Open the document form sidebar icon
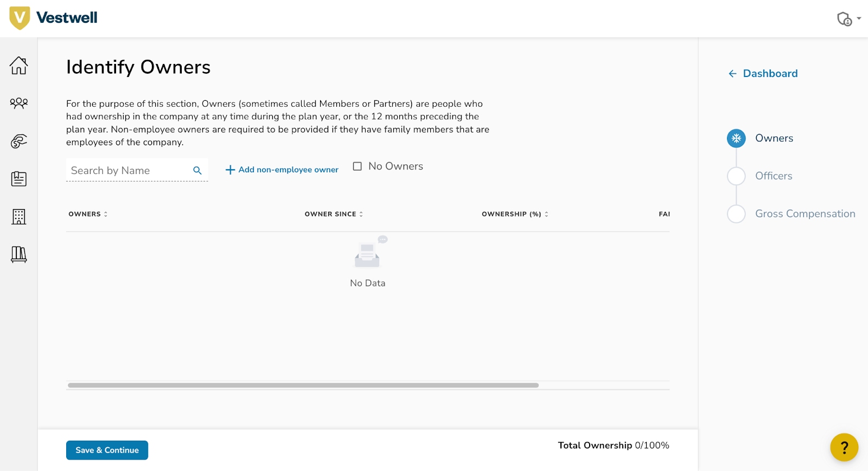The image size is (868, 471). tap(19, 179)
